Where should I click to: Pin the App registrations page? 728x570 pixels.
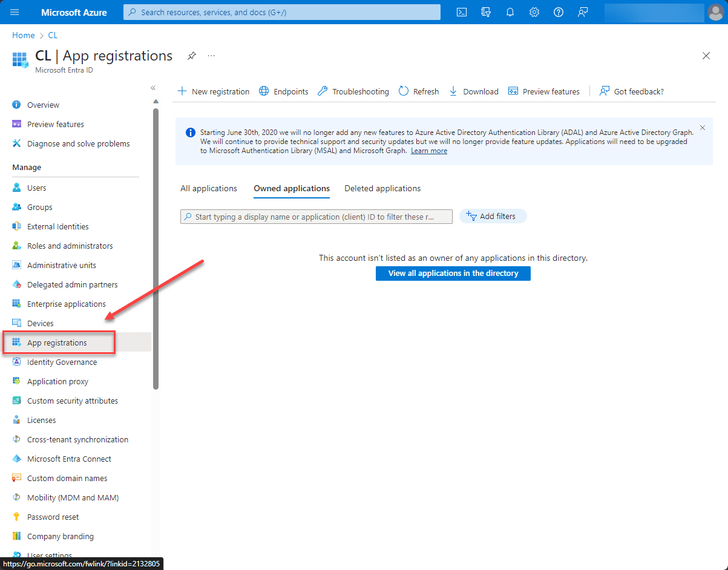(x=191, y=56)
